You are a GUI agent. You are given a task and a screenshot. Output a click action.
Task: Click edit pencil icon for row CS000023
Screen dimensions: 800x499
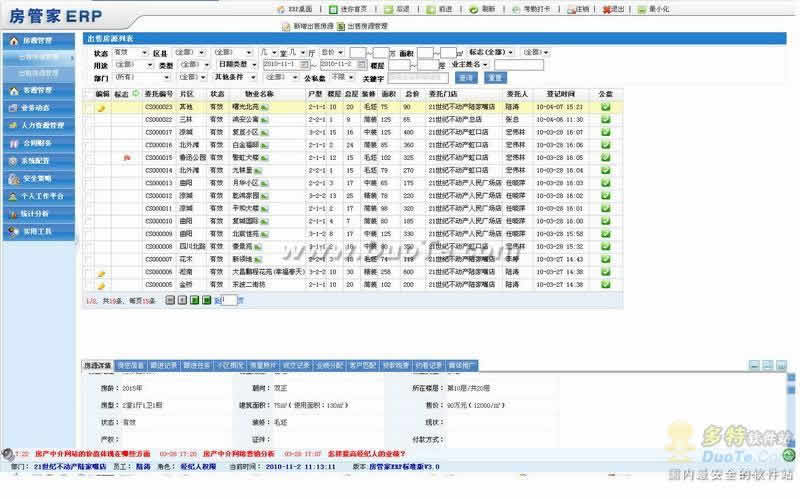tap(101, 106)
